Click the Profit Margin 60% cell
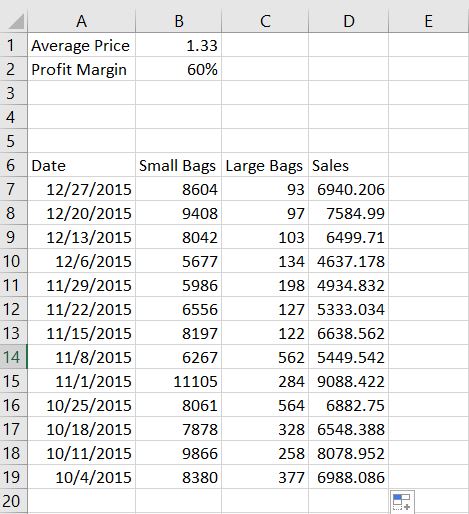This screenshot has height=514, width=469. pyautogui.click(x=179, y=69)
